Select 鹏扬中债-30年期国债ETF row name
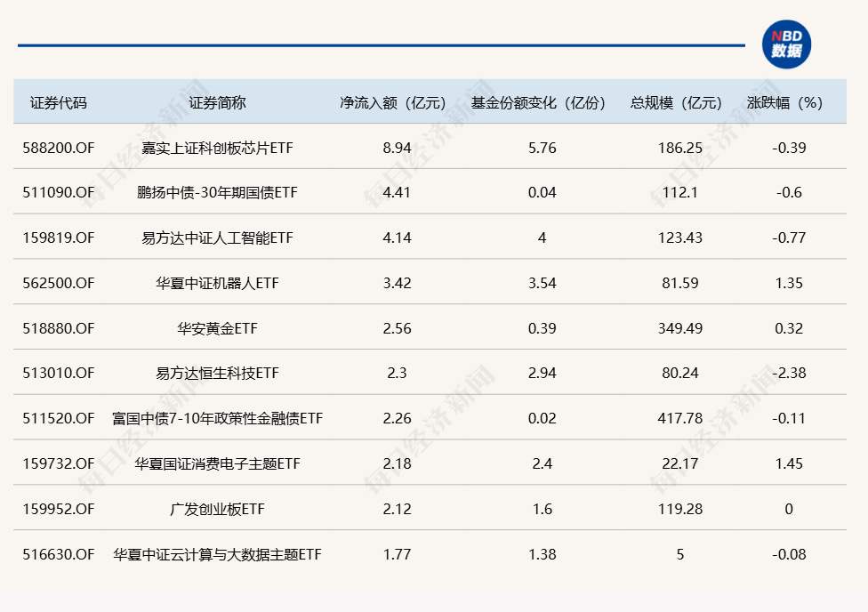This screenshot has width=868, height=612. (217, 193)
